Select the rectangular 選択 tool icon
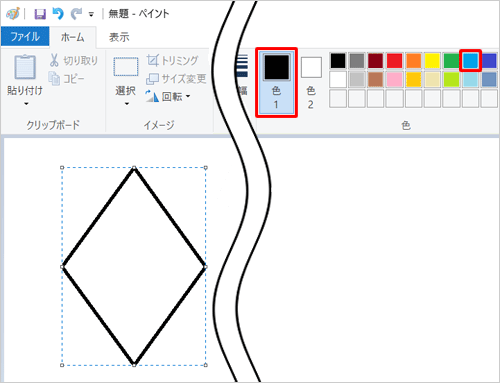The height and width of the screenshot is (383, 500). click(126, 67)
